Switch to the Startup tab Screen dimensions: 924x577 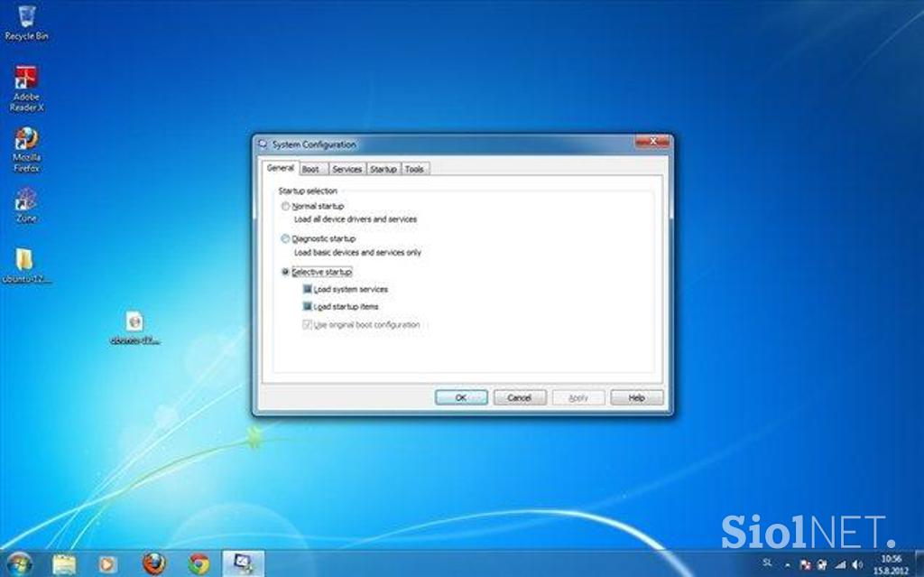point(383,170)
